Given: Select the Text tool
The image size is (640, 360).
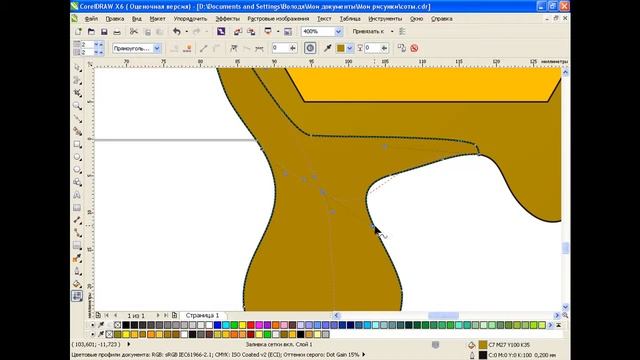Looking at the screenshot, I should click(x=77, y=195).
